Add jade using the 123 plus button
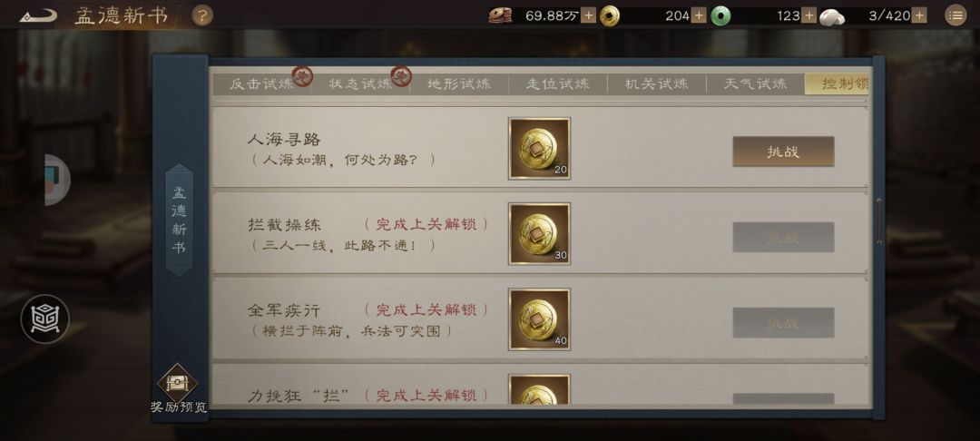Viewport: 980px width, 441px height. (808, 15)
